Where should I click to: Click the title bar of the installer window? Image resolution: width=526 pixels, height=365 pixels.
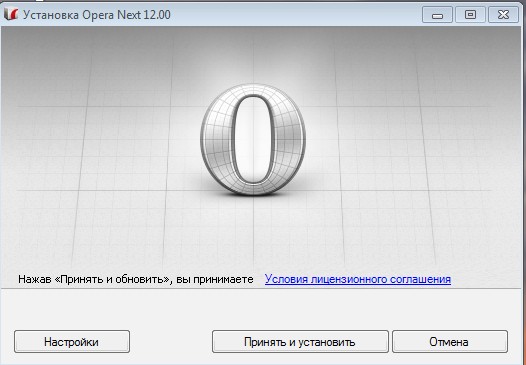click(295, 15)
